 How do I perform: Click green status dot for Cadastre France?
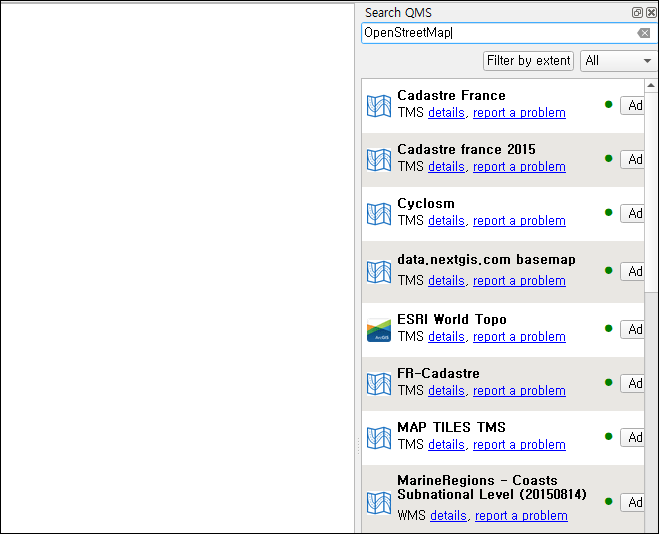[608, 104]
